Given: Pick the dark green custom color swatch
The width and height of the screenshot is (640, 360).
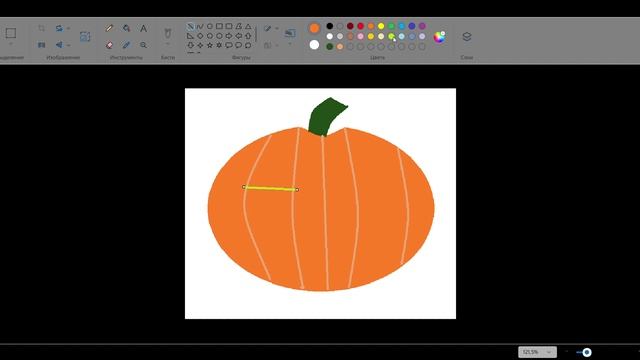Looking at the screenshot, I should click(330, 47).
